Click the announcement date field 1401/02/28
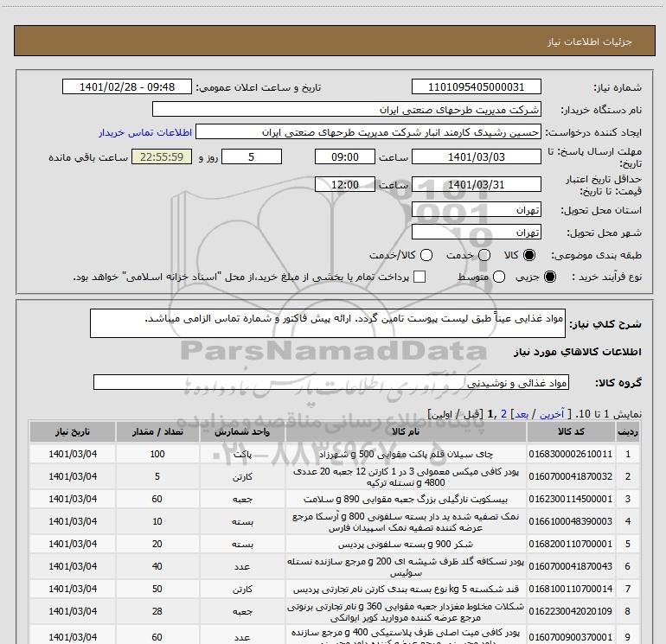Screen dimensions: 666x644 pos(127,86)
